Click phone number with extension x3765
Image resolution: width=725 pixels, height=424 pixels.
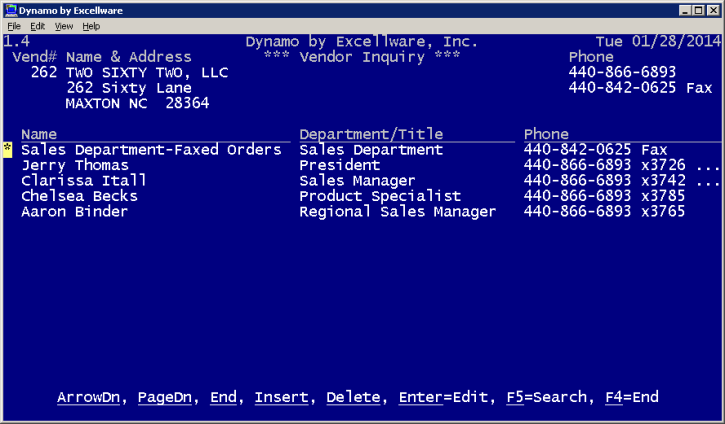(604, 212)
